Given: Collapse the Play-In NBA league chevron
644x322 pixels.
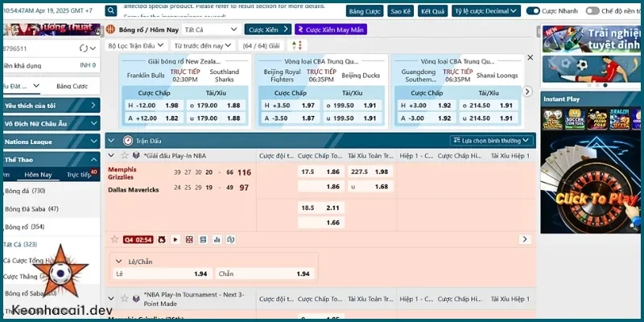Looking at the screenshot, I should tap(111, 155).
